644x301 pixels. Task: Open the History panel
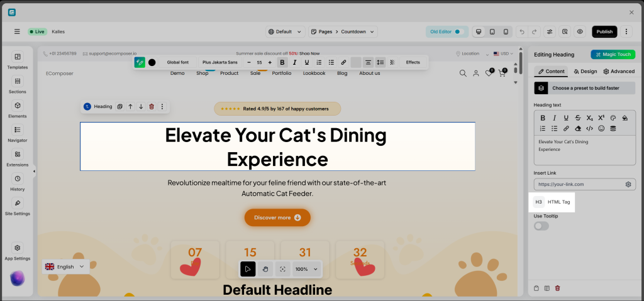(x=18, y=182)
